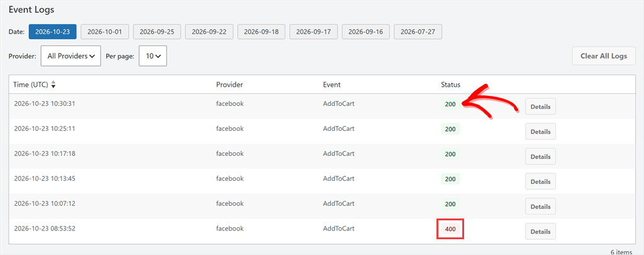The width and height of the screenshot is (644, 255).
Task: Click AddToCart event in the 10:07:12 row
Action: point(338,203)
